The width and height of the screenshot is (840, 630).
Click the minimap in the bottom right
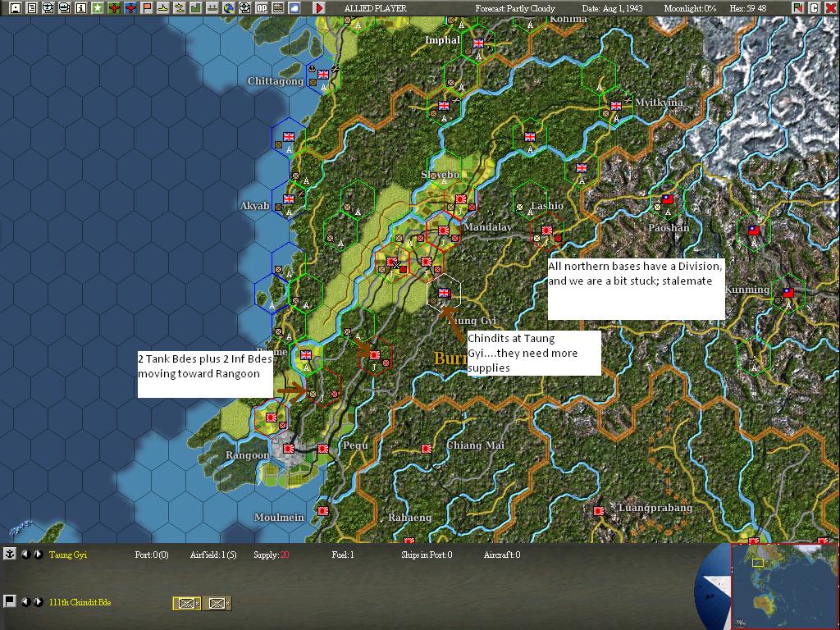[x=783, y=587]
